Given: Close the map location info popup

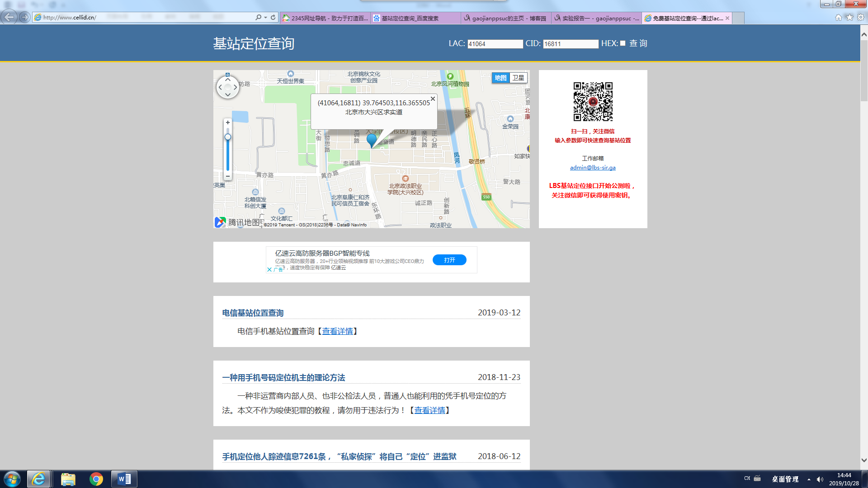Looking at the screenshot, I should click(x=433, y=99).
